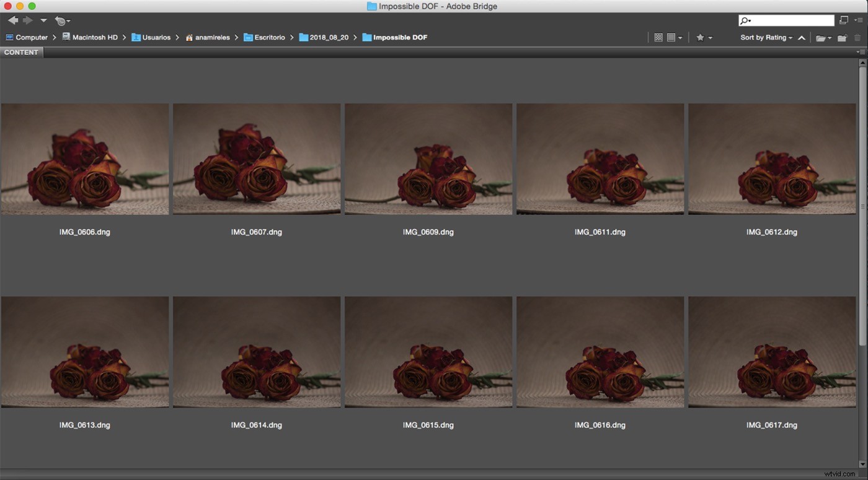Click the Back navigation arrow
868x480 pixels.
point(12,20)
